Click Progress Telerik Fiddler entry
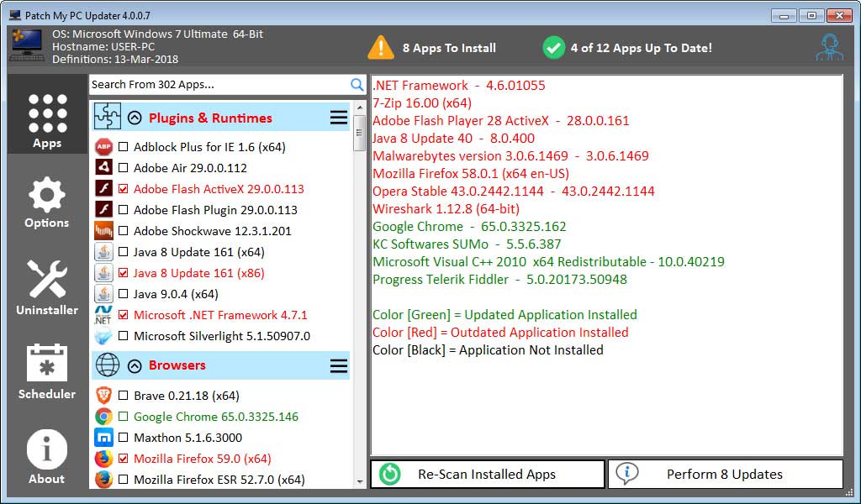 click(x=499, y=280)
